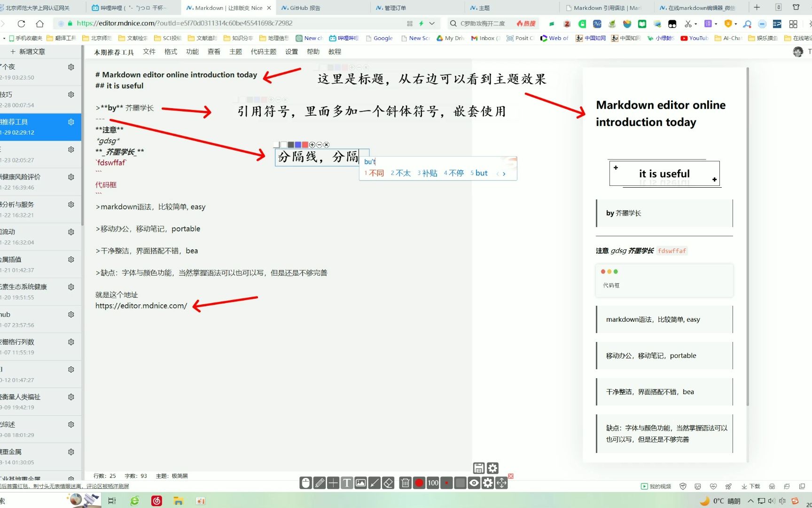Viewport: 812px width, 508px height.
Task: Click 新增文章 to add an article
Action: point(28,52)
